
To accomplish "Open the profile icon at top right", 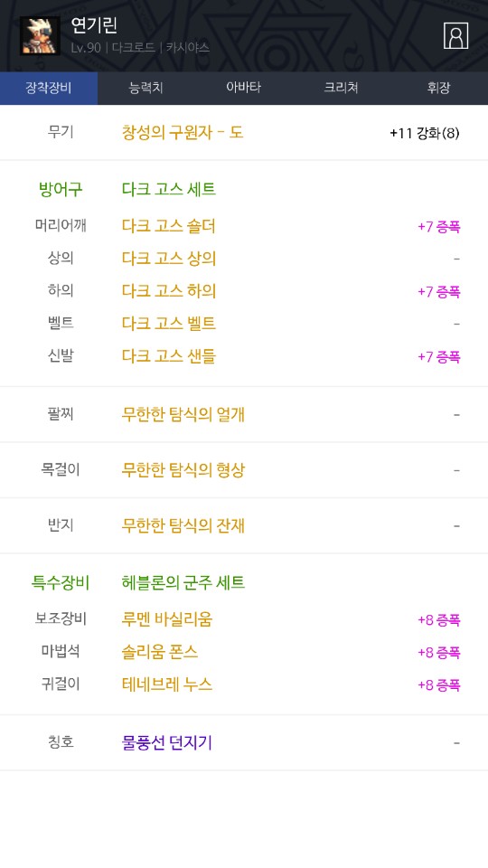I will pos(455,36).
